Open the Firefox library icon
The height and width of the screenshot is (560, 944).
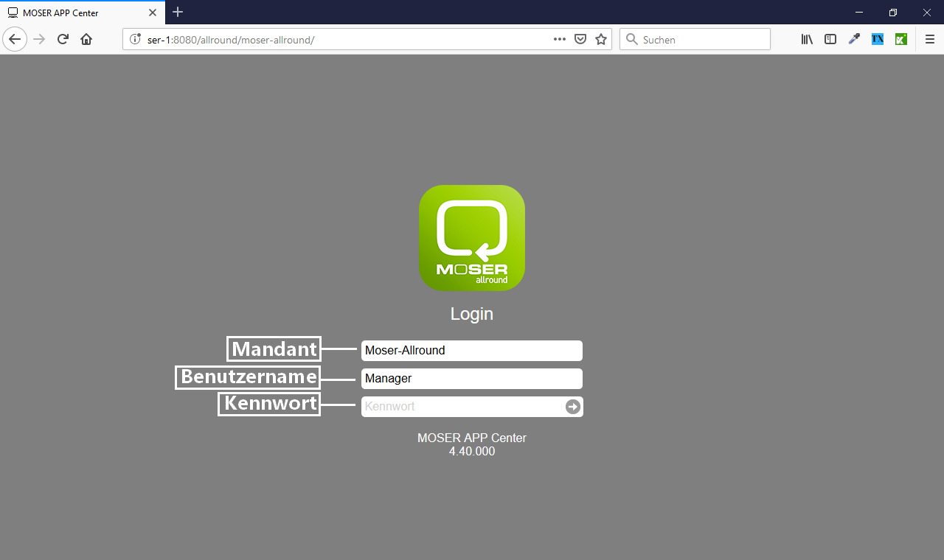point(807,40)
